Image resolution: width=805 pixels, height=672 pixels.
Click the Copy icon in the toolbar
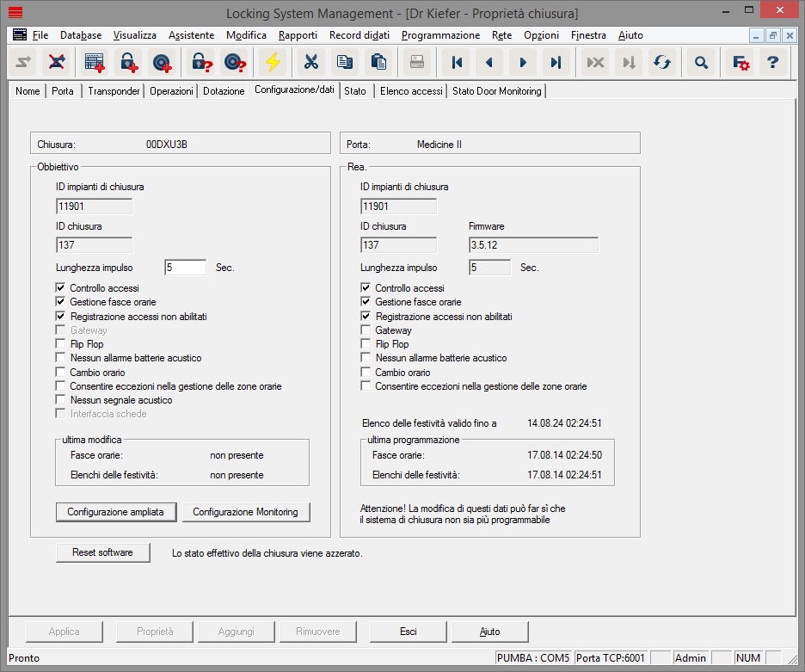click(x=344, y=62)
